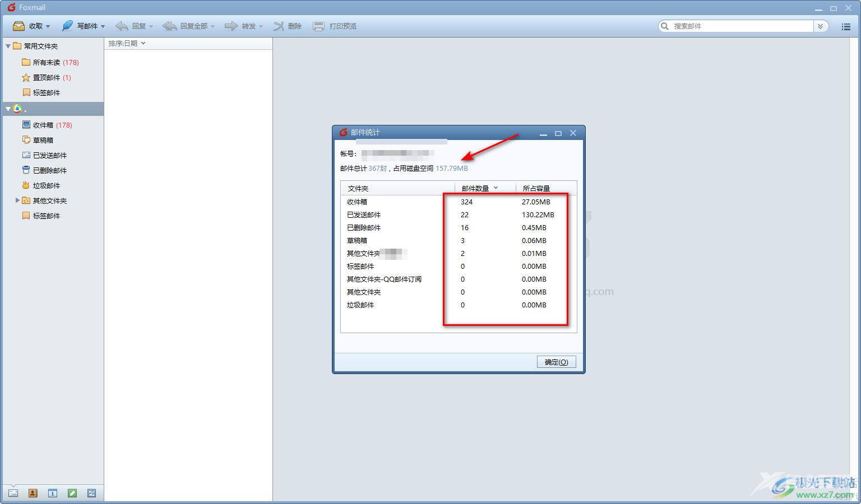Click the 草稿箱 drafts icon
Viewport: 861px width, 504px height.
(26, 139)
